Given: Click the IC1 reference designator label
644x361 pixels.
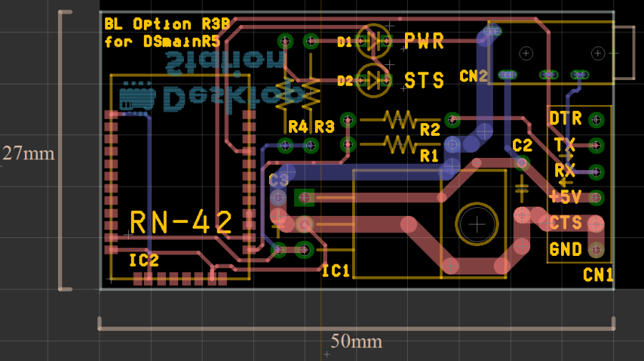Looking at the screenshot, I should (336, 271).
